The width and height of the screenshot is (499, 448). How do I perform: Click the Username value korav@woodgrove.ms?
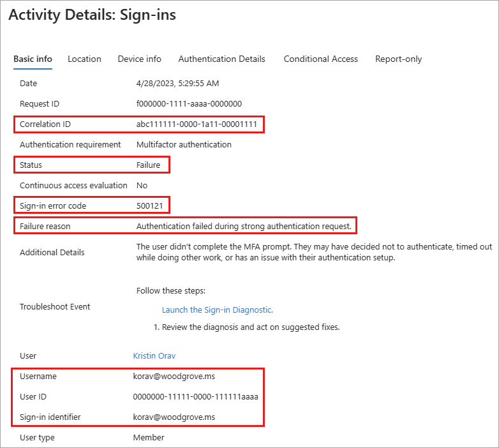[x=174, y=376]
